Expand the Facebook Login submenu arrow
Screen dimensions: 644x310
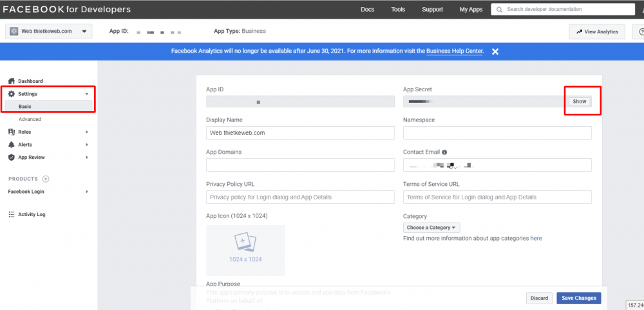coord(87,192)
